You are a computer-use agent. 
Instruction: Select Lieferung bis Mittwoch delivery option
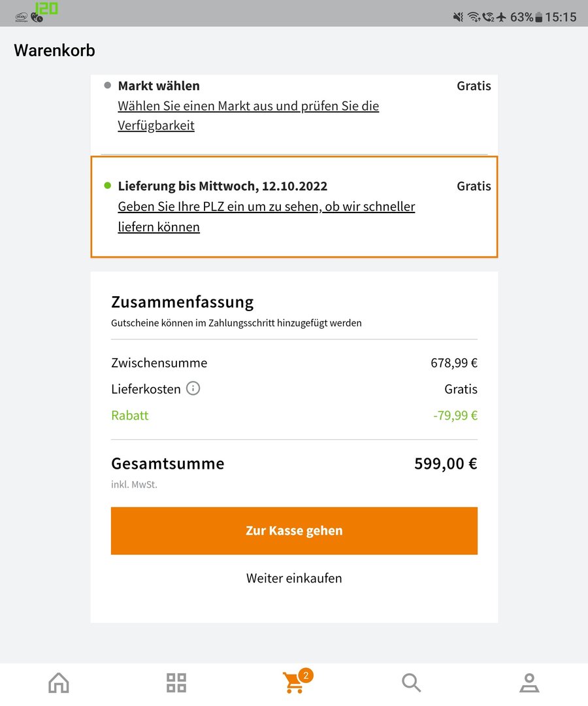click(222, 186)
